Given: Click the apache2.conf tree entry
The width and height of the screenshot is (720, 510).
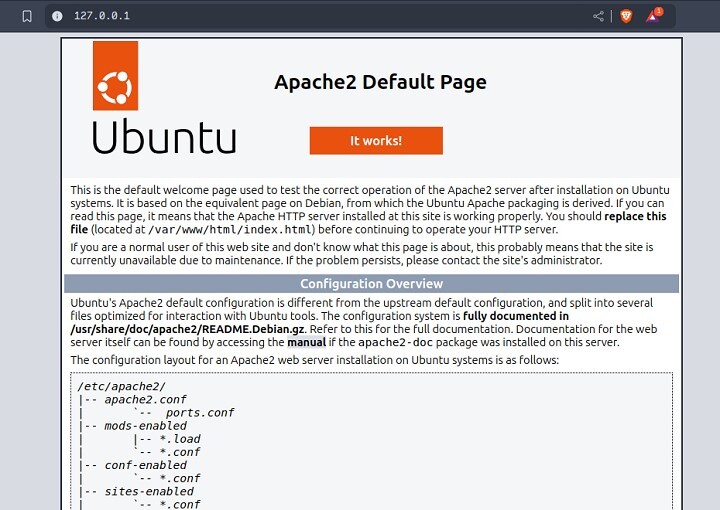Looking at the screenshot, I should tap(145, 399).
